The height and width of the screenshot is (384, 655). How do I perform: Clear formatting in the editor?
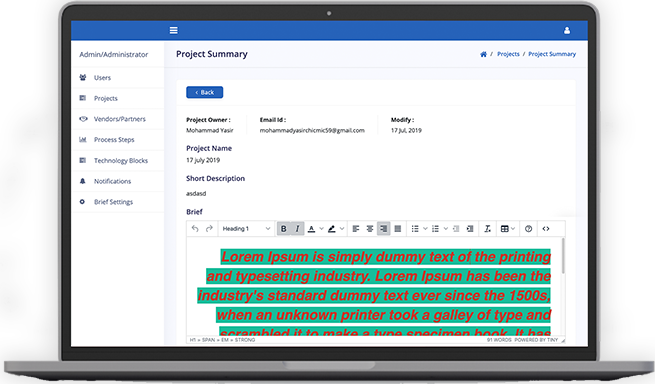tap(487, 229)
